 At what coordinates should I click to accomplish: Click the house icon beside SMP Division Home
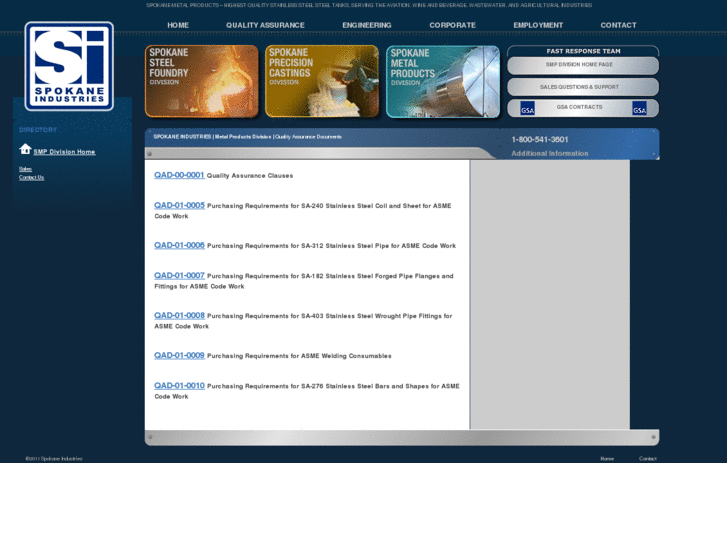pyautogui.click(x=25, y=149)
